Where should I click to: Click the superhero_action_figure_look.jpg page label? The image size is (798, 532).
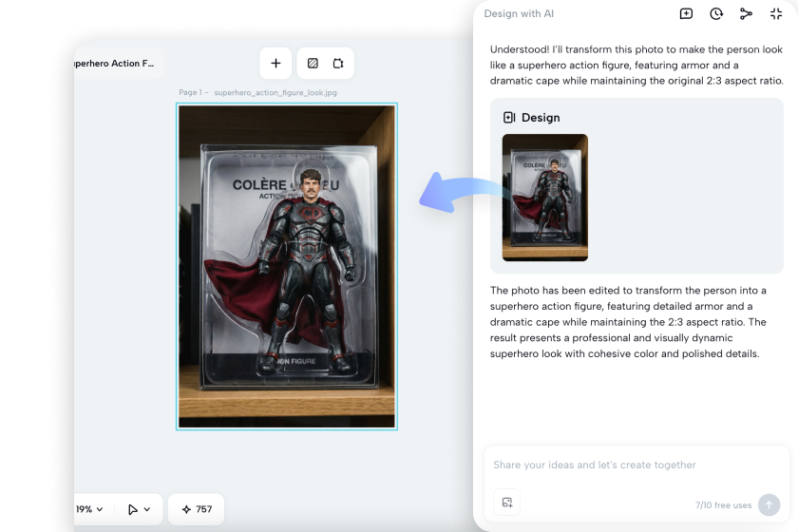[275, 93]
